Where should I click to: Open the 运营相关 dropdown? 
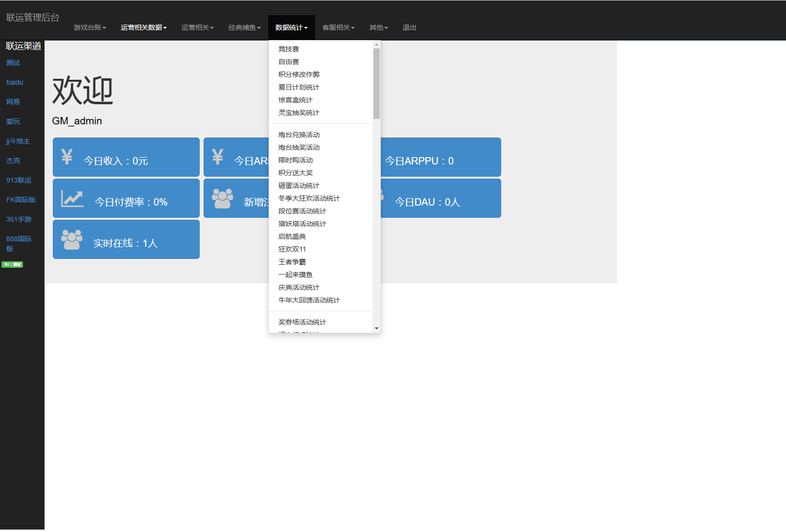coord(197,27)
